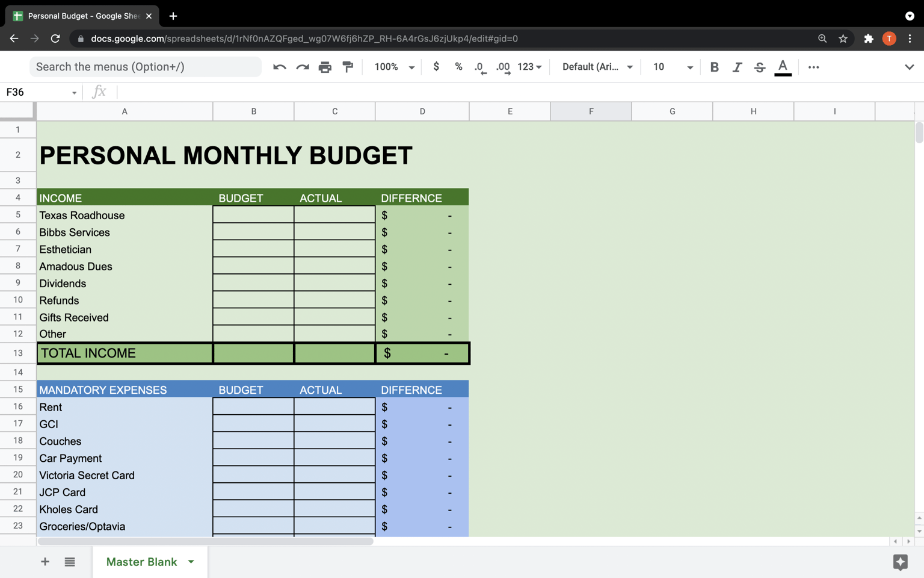Open the font family dropdown

pyautogui.click(x=597, y=67)
